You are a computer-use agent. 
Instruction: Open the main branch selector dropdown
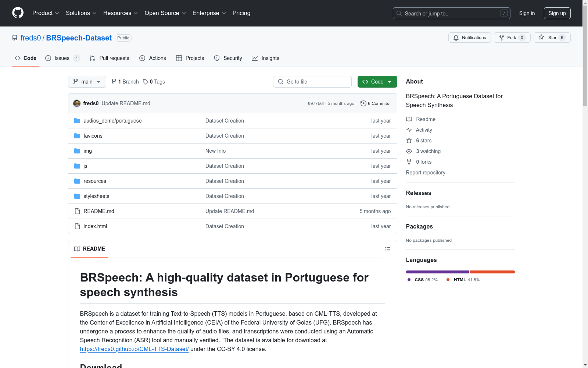tap(87, 82)
